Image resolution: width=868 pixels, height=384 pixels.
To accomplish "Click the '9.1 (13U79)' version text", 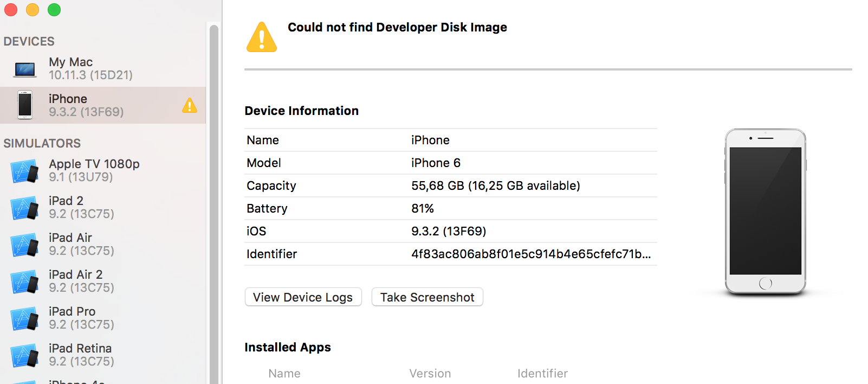I will coord(81,177).
